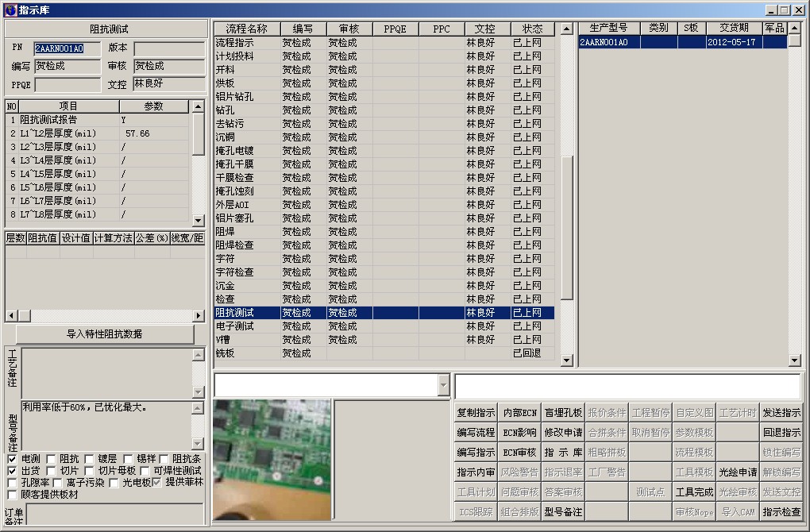Click the impedance table scroll-left arrow
Image resolution: width=810 pixels, height=532 pixels.
(12, 315)
